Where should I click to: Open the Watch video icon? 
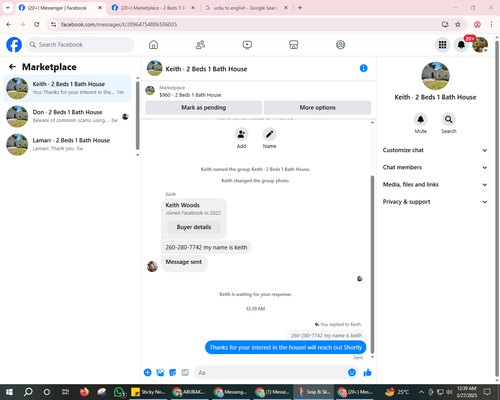[247, 45]
